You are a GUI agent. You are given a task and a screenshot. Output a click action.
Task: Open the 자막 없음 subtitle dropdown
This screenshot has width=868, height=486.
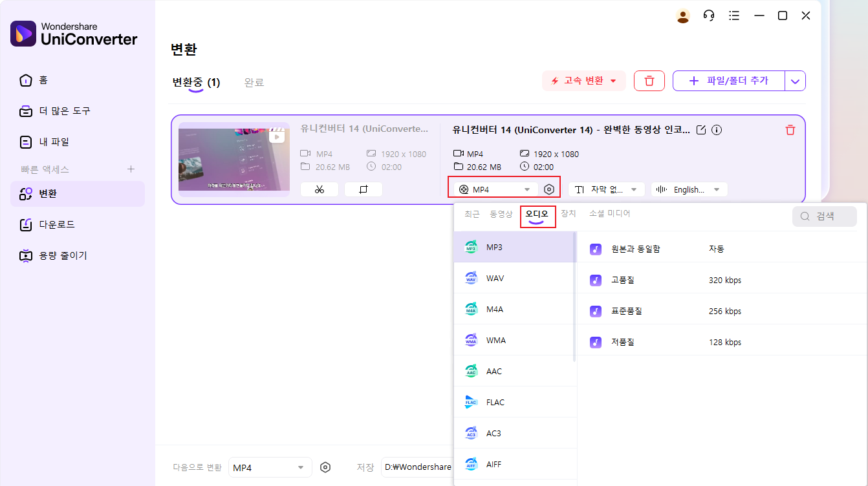[607, 189]
